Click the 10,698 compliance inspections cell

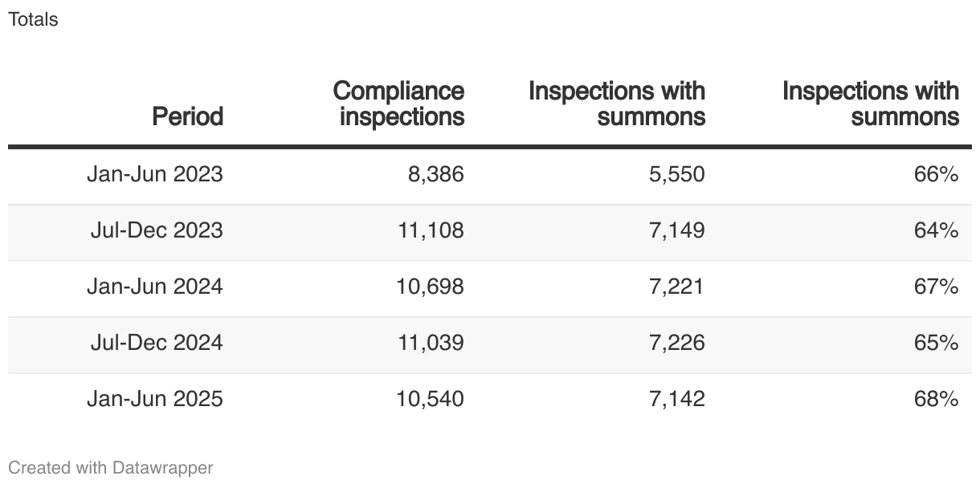coord(431,287)
